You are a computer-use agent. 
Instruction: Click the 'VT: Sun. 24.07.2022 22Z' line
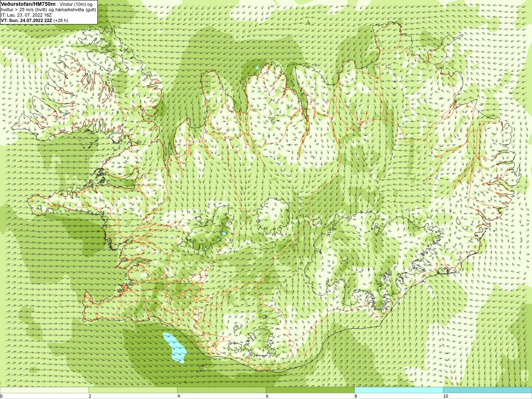pos(26,20)
